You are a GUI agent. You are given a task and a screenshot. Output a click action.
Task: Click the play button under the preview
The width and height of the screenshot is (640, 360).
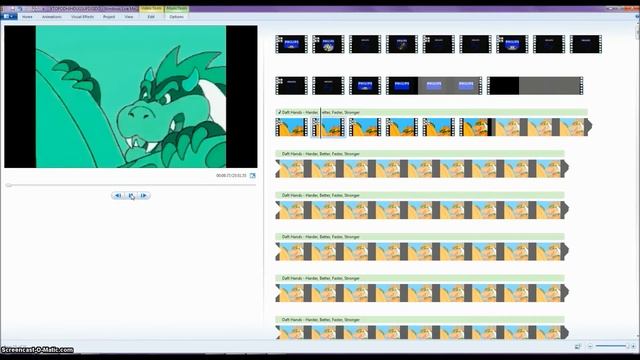tap(131, 196)
